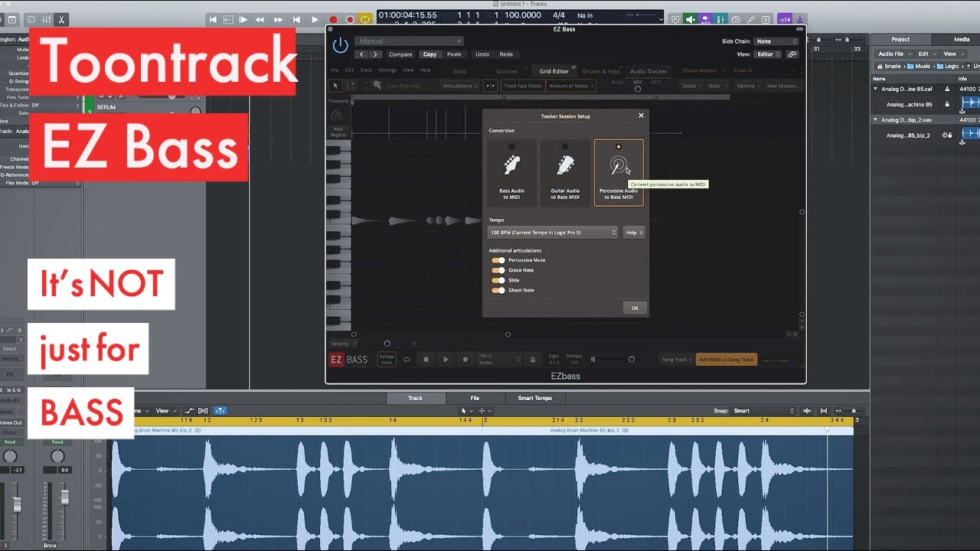Click the collapse notes icon next to Articulations
Image resolution: width=980 pixels, height=551 pixels.
(490, 86)
